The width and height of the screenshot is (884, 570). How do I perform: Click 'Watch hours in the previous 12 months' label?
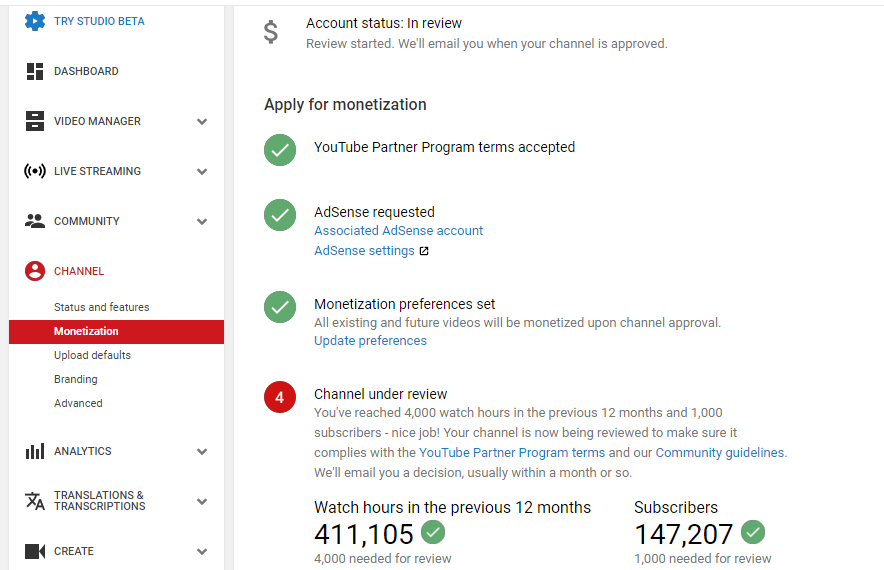tap(452, 507)
